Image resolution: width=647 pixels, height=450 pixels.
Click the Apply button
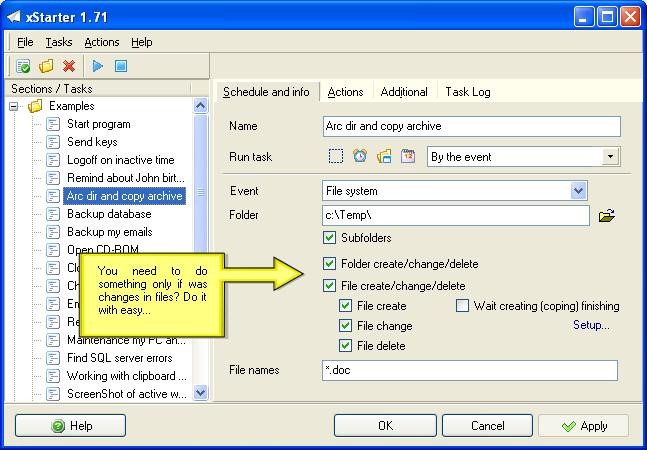(583, 426)
